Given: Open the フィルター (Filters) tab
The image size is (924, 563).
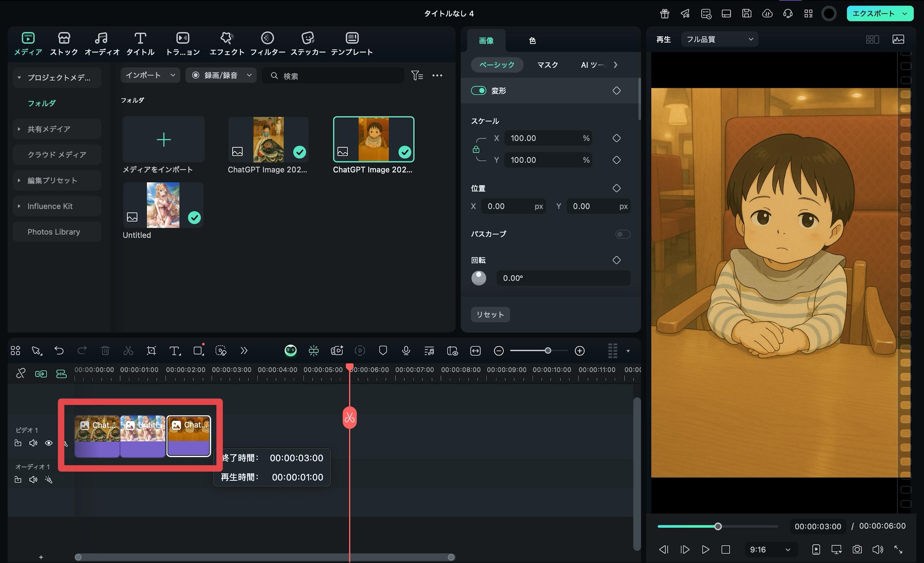Looking at the screenshot, I should [x=267, y=44].
